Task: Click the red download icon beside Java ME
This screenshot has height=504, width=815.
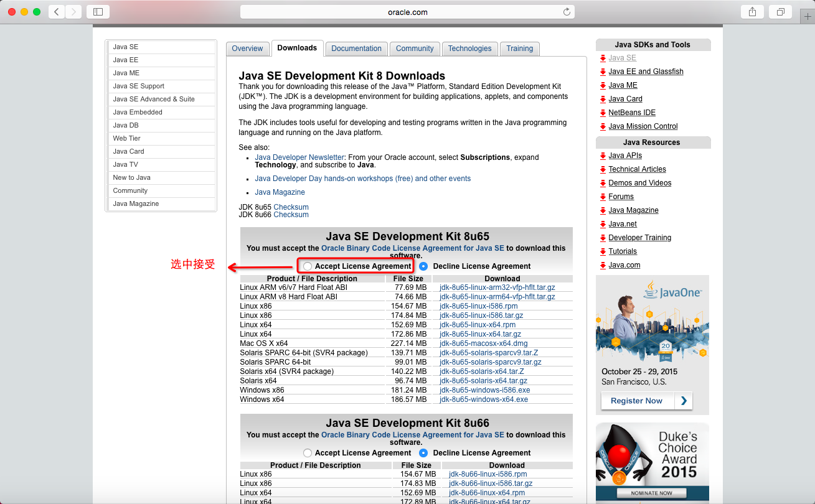Action: (x=603, y=86)
